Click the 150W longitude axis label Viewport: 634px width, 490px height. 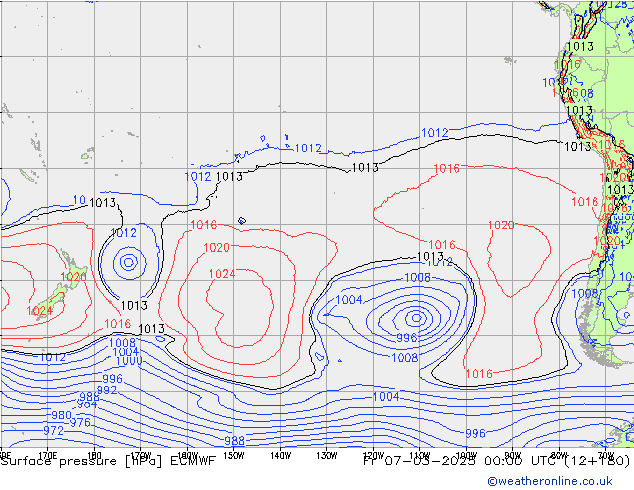234,455
